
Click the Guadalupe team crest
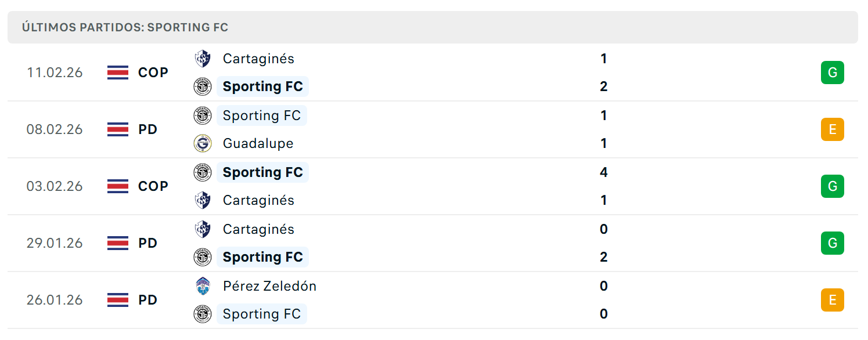(203, 143)
